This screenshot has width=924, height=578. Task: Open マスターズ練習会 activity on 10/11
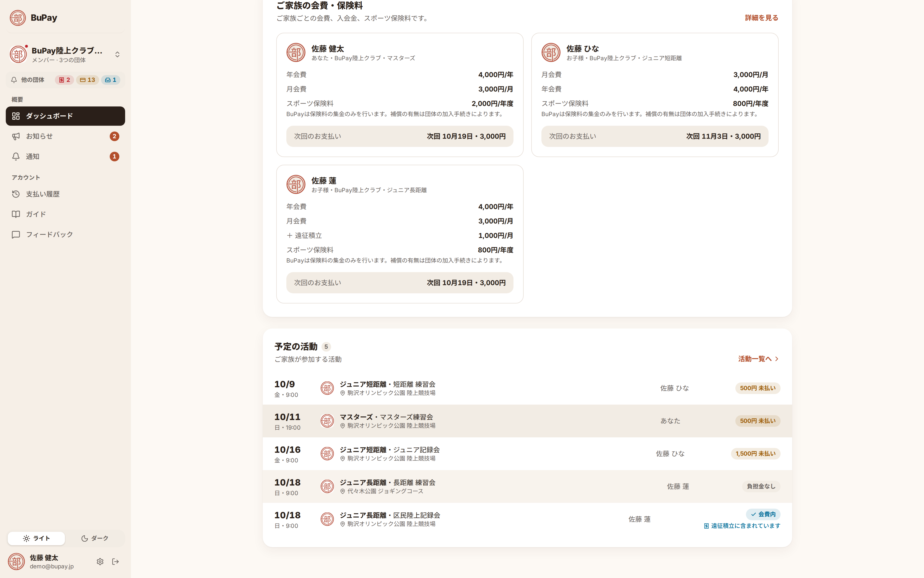[x=527, y=421]
